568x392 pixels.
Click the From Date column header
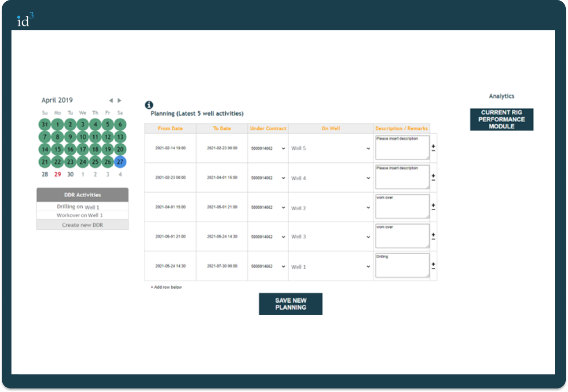[x=170, y=128]
